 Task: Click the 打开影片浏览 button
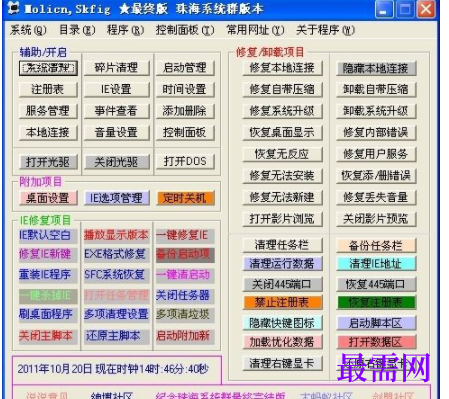coord(282,219)
